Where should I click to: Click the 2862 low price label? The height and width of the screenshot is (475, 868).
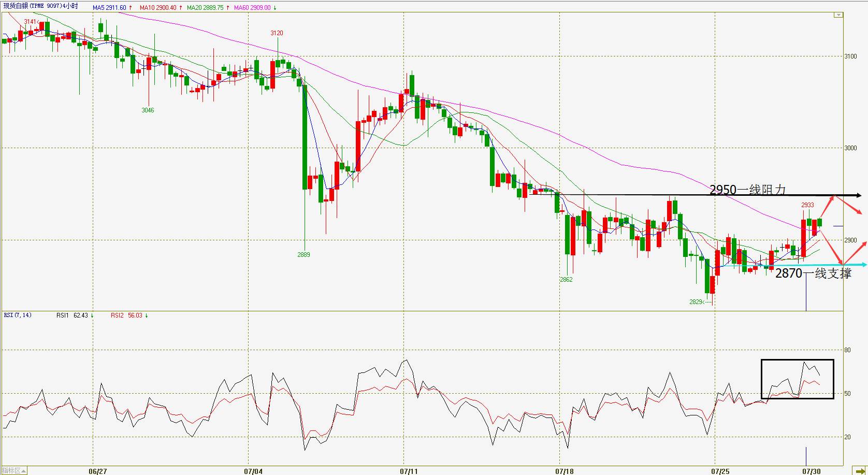566,280
